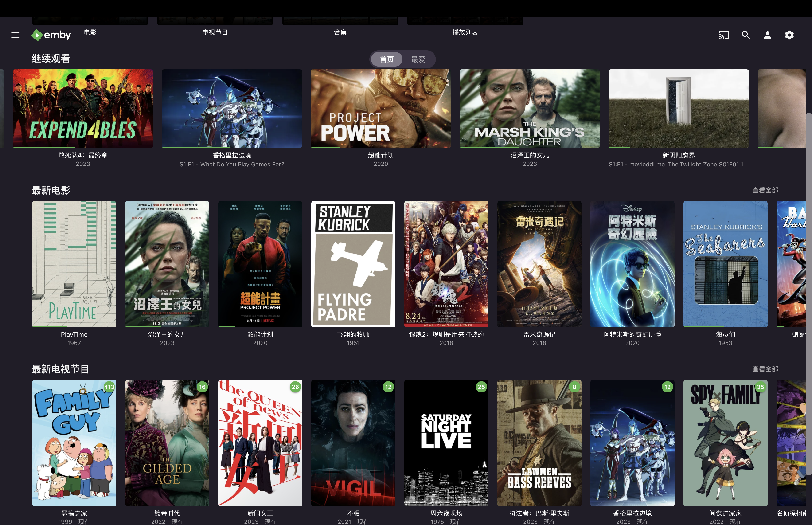This screenshot has height=525, width=812.
Task: Click the 海员们 movie title
Action: tap(726, 334)
